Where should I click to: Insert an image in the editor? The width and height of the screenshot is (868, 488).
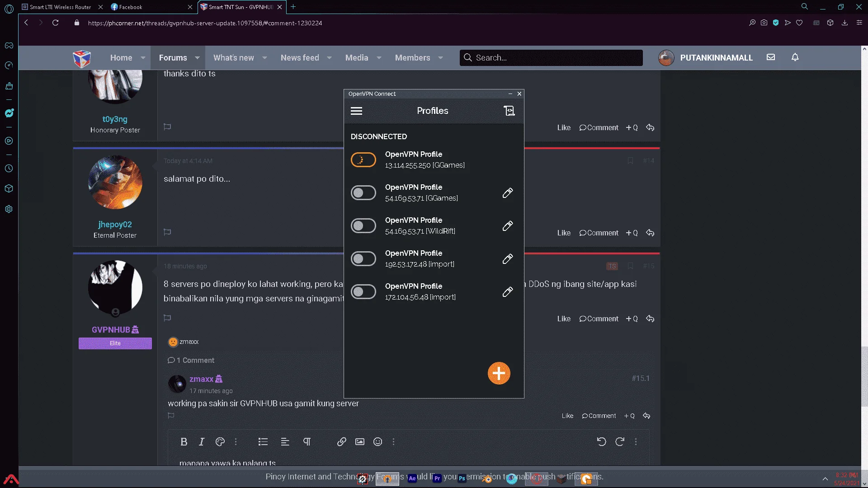pyautogui.click(x=360, y=442)
